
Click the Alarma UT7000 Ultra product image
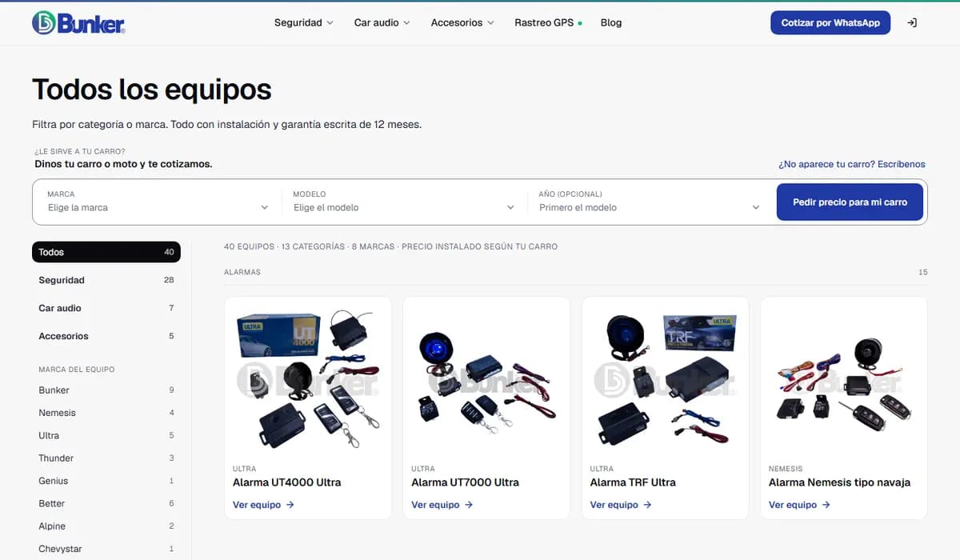point(486,380)
